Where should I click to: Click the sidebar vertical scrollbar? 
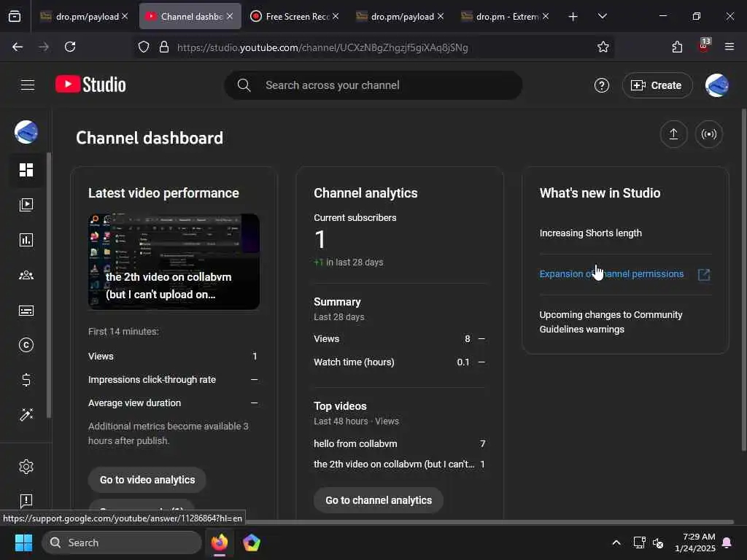(x=49, y=286)
